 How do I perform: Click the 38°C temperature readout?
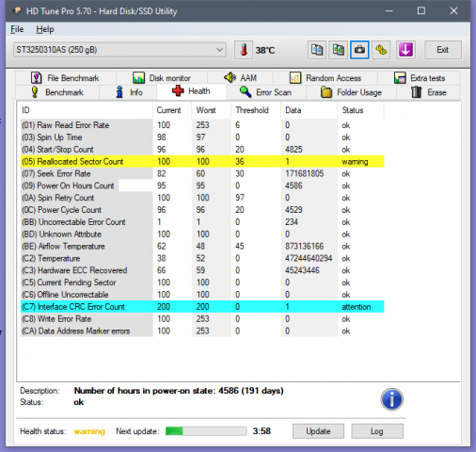coord(265,50)
